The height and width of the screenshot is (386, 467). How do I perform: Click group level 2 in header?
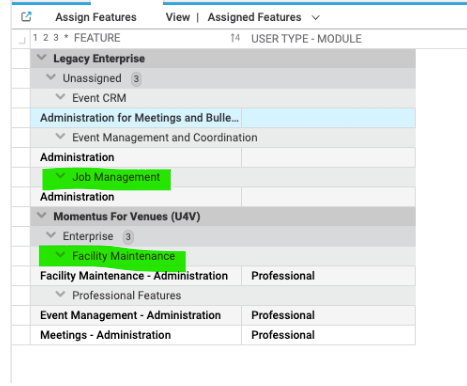click(46, 38)
